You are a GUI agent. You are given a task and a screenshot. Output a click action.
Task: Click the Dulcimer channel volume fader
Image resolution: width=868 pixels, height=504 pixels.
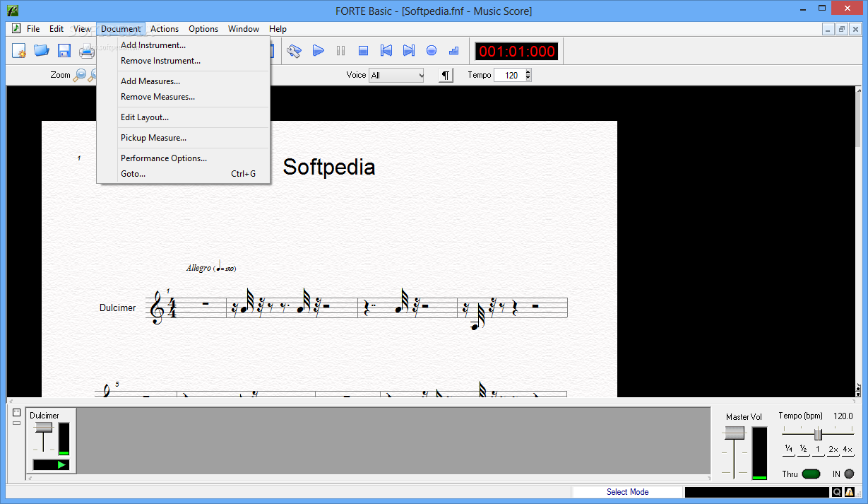(x=44, y=427)
